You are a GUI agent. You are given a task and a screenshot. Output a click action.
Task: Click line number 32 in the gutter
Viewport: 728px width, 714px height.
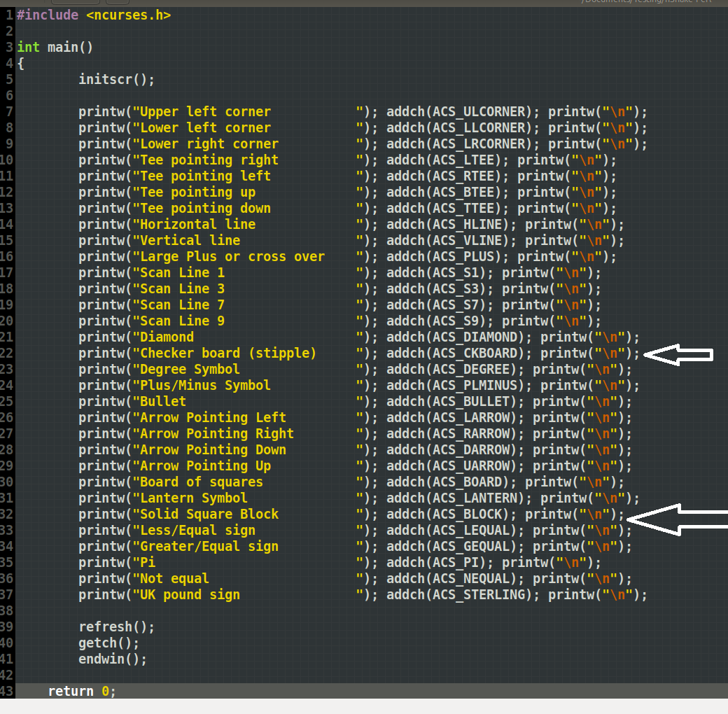point(6,514)
